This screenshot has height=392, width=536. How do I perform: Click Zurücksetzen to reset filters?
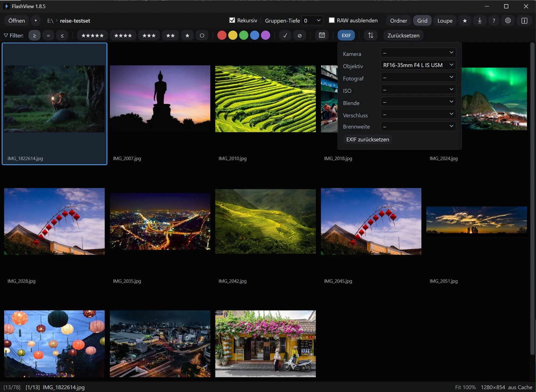pos(403,35)
